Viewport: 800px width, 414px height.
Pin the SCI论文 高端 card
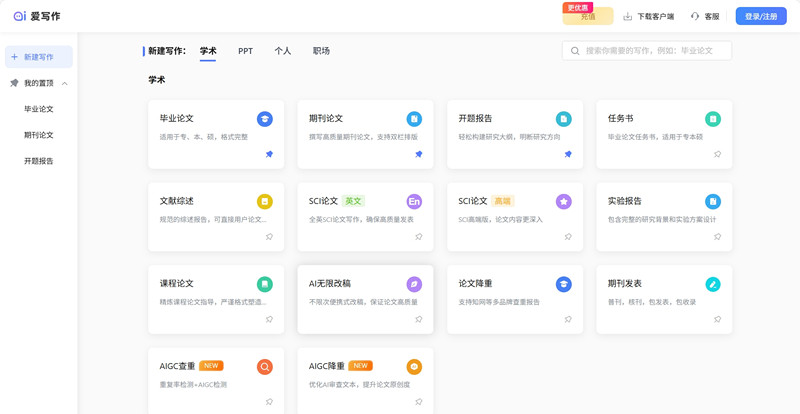[x=568, y=237]
